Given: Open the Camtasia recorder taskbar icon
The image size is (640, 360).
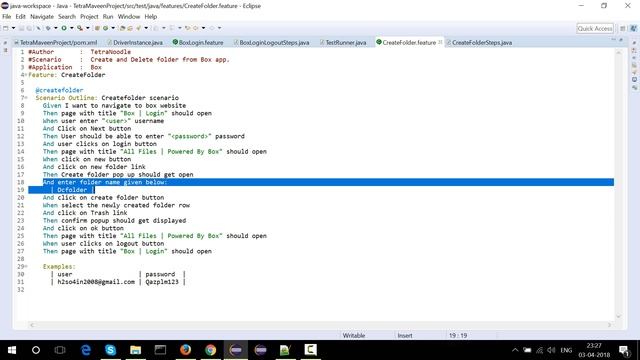Looking at the screenshot, I should 310,350.
